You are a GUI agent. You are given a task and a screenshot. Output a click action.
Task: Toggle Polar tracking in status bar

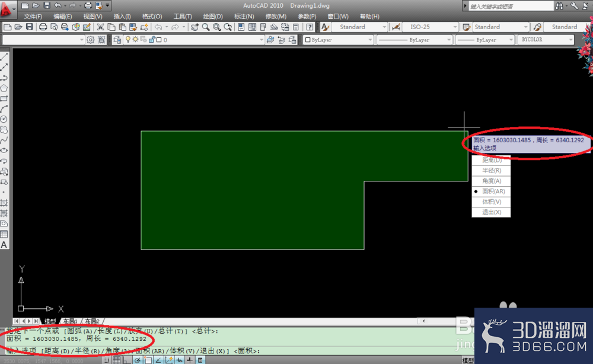tap(138, 360)
